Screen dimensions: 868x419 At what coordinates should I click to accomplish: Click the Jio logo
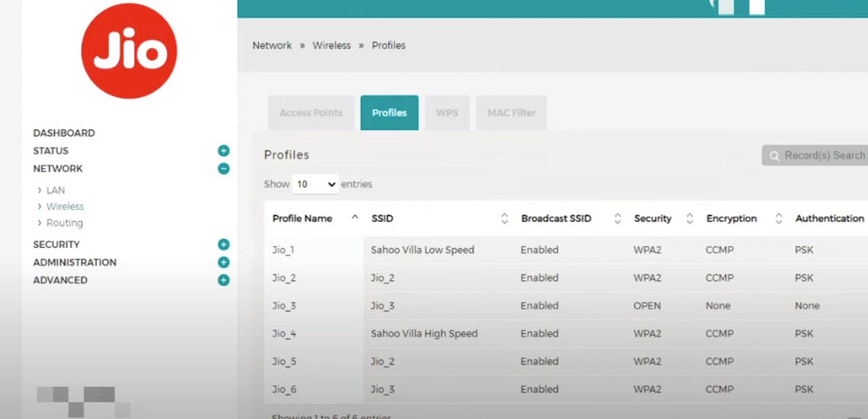click(129, 51)
